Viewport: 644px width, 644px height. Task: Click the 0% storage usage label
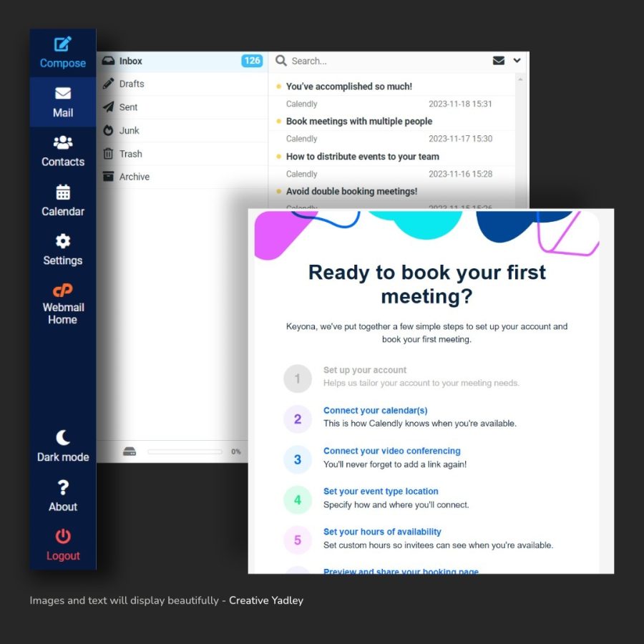pyautogui.click(x=235, y=452)
